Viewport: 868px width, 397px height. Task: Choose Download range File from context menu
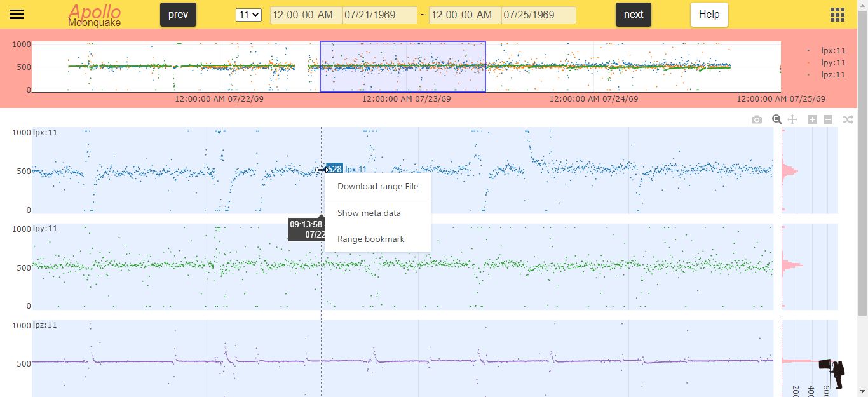377,186
